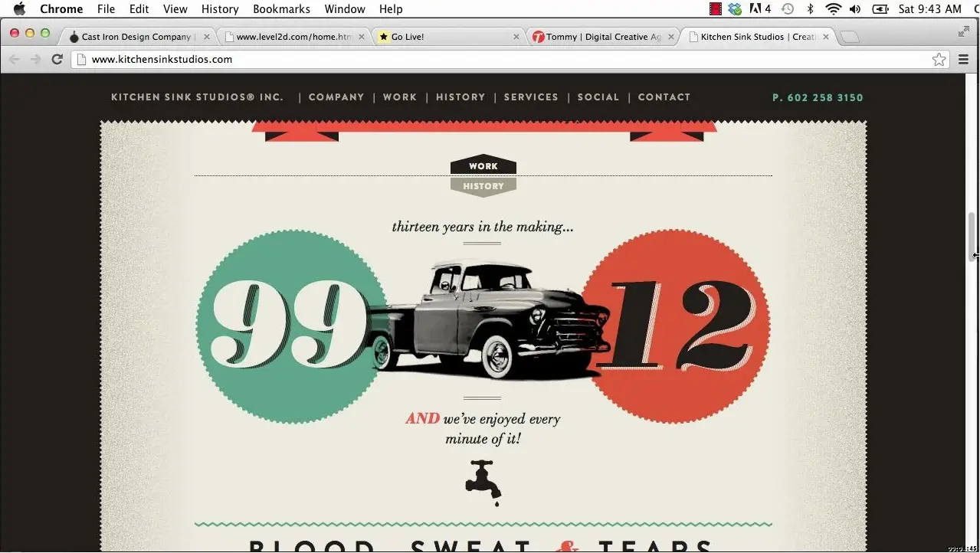Reload the page with the refresh icon

click(57, 59)
